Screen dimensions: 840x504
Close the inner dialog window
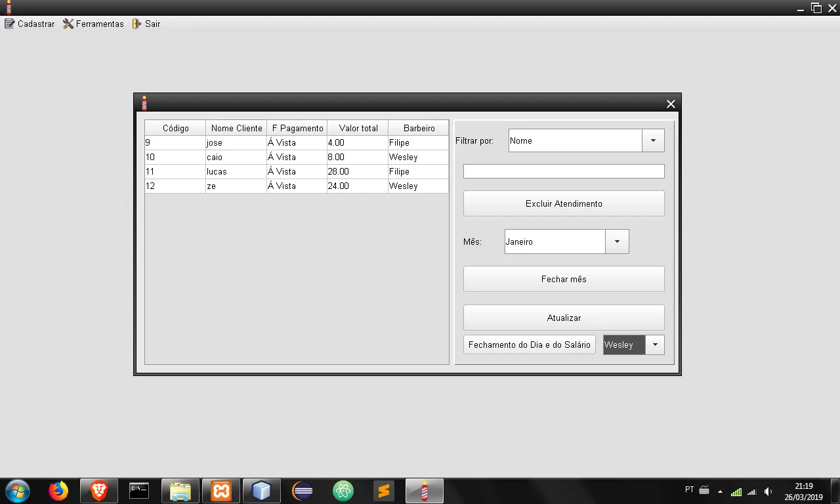671,104
